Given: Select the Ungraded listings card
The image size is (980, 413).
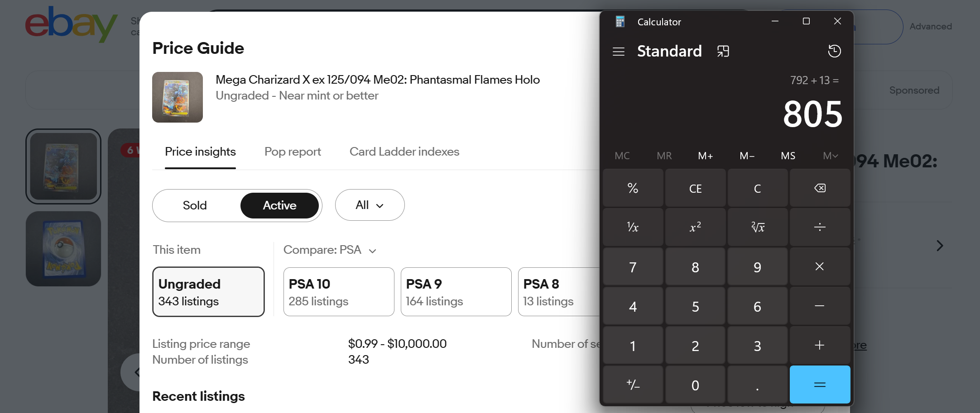Looking at the screenshot, I should 208,292.
